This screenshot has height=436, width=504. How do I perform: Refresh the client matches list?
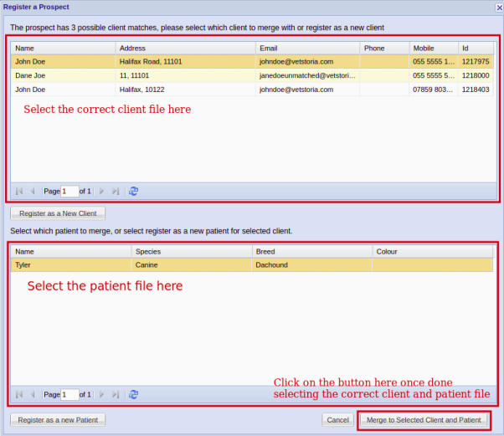tap(133, 191)
